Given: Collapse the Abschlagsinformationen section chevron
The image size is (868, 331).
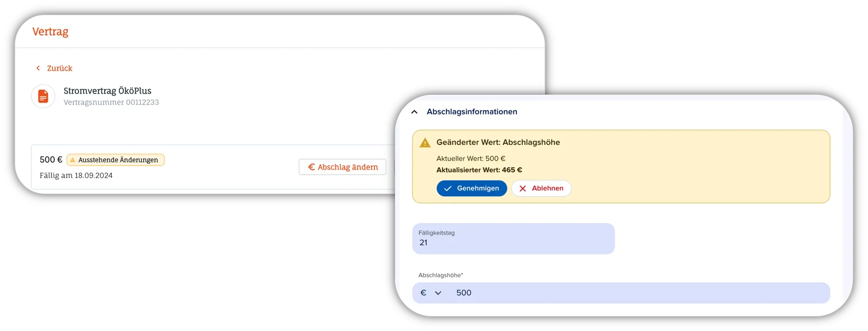Looking at the screenshot, I should (414, 112).
